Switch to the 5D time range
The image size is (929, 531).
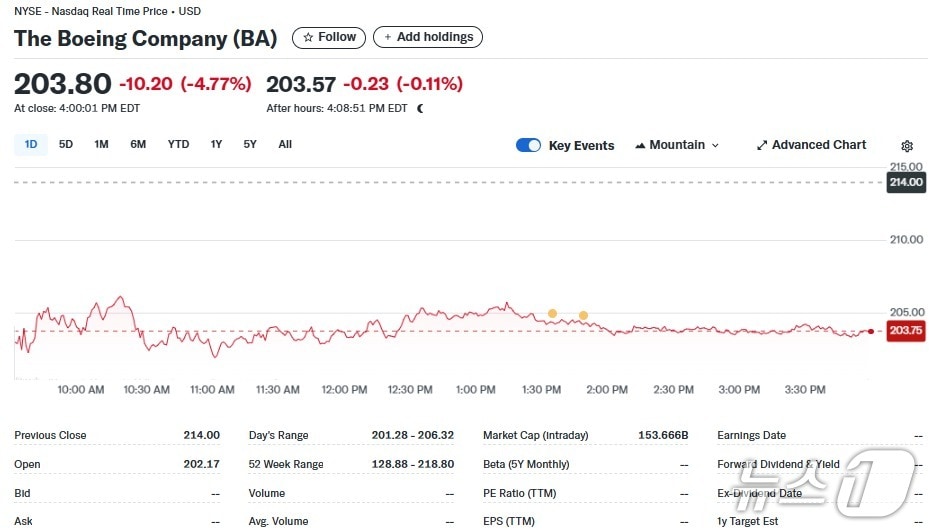click(66, 144)
